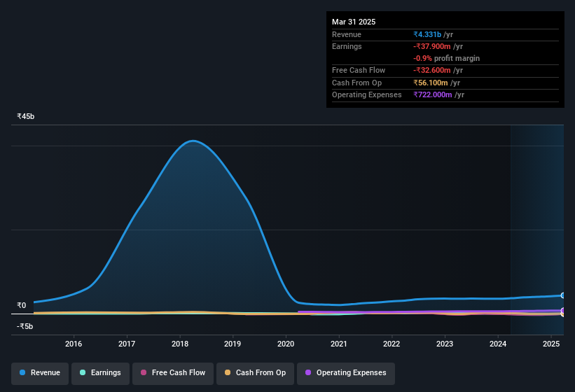Click the ₹722.000m operating expenses value

(433, 95)
